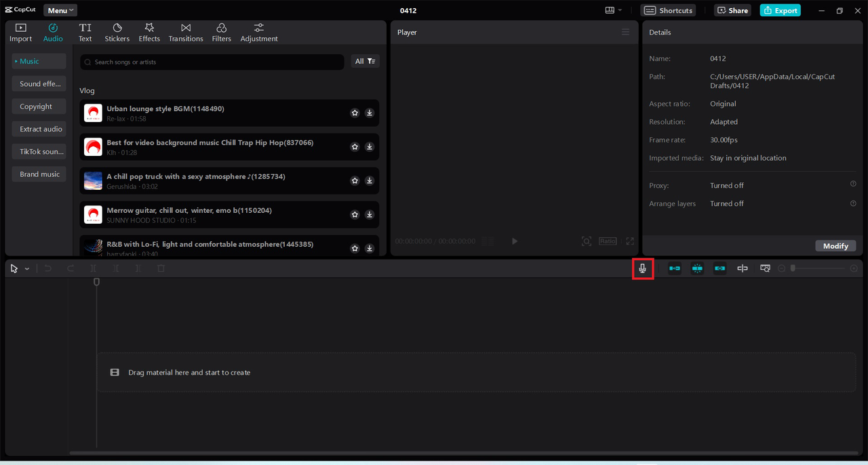The height and width of the screenshot is (465, 868).
Task: Choose the Select pointer tool in timeline
Action: coord(14,268)
